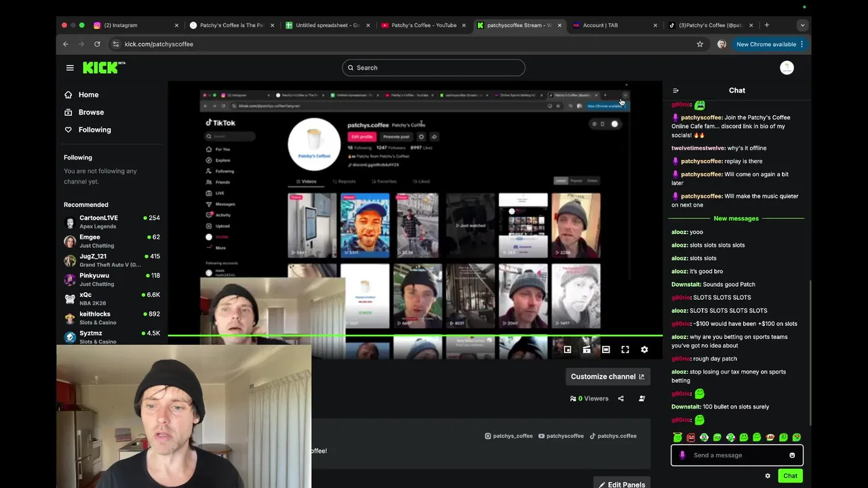The height and width of the screenshot is (488, 868).
Task: Click Customize channel button
Action: click(x=608, y=377)
